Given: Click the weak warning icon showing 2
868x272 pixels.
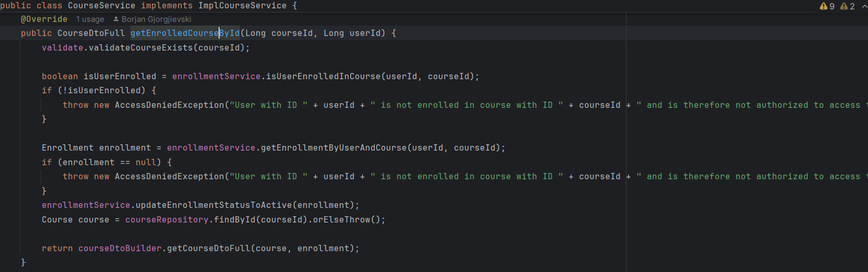Looking at the screenshot, I should tap(844, 6).
